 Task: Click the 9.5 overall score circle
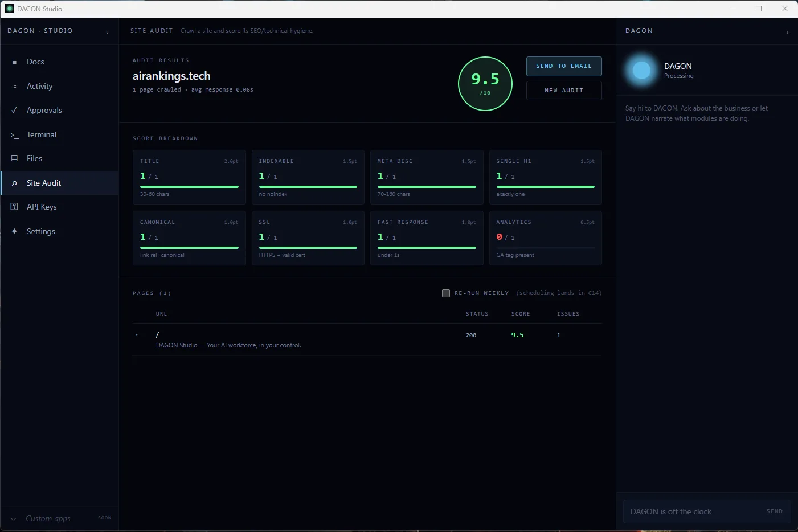pos(485,84)
